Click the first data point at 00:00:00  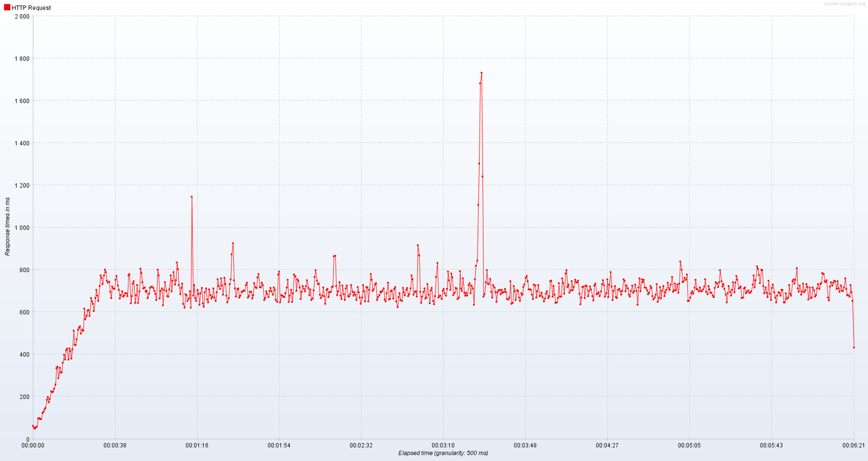coord(33,426)
